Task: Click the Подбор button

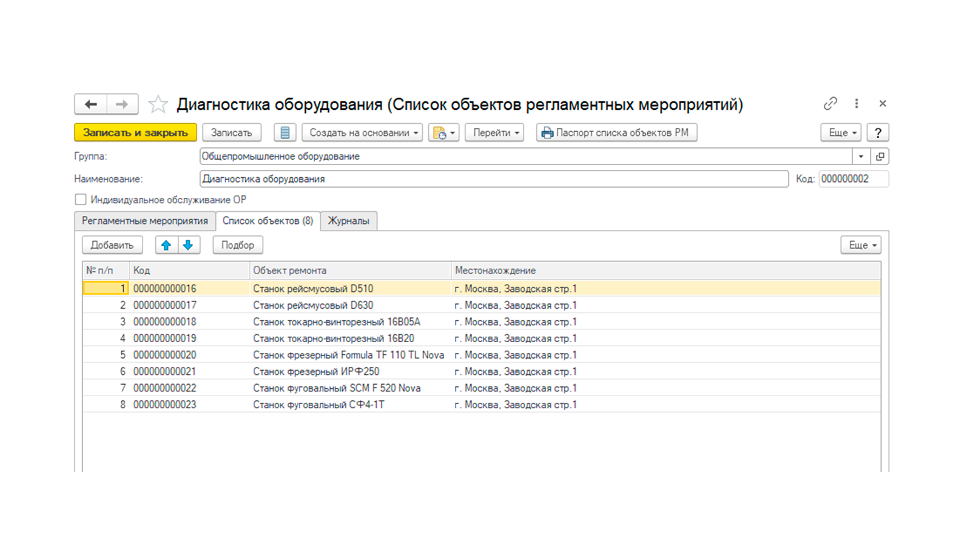Action: 238,245
